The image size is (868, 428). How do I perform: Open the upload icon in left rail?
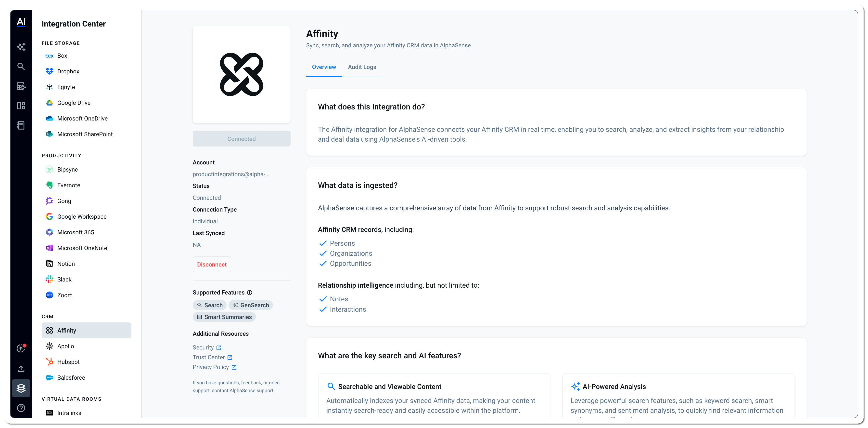21,369
